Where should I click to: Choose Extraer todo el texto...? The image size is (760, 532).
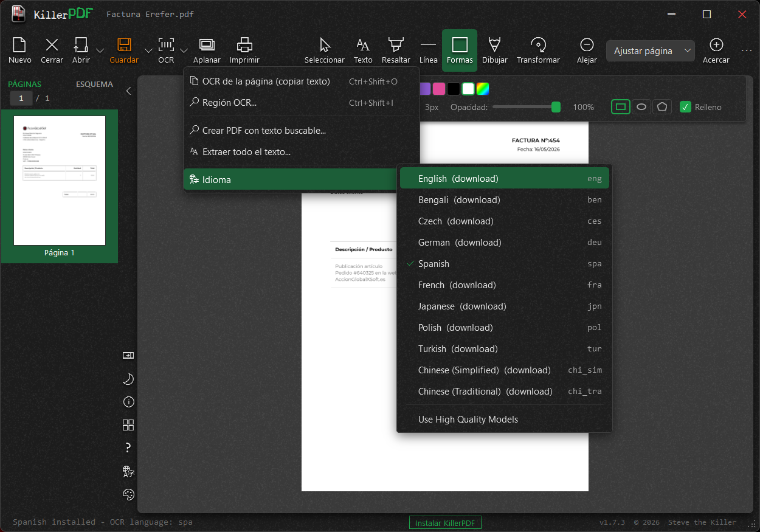[x=301, y=151]
